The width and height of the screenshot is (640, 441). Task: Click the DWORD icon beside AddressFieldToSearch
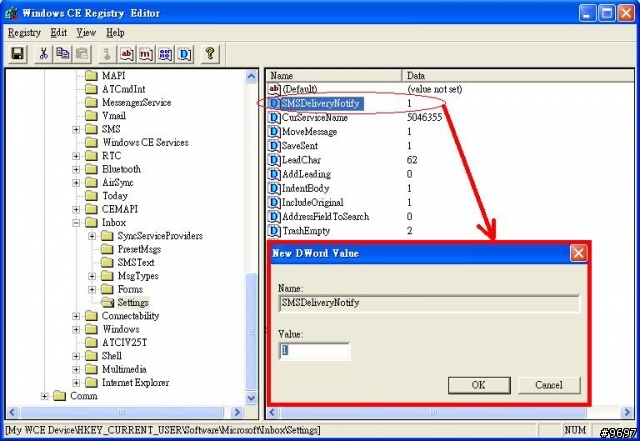tap(274, 217)
